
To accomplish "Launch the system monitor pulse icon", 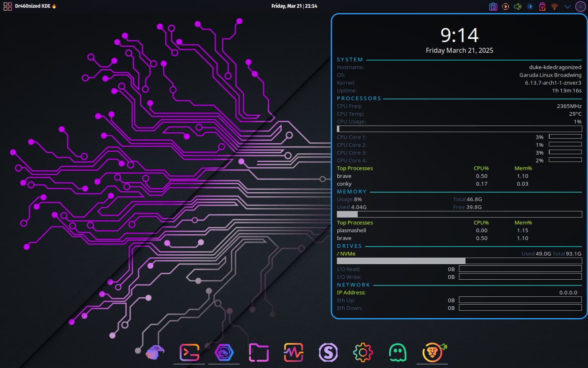I will (294, 352).
